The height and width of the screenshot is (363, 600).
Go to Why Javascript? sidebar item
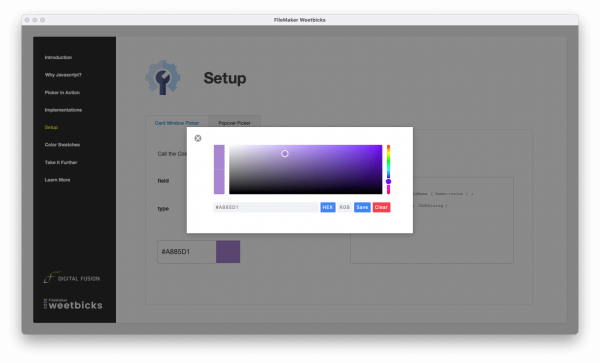(x=63, y=75)
